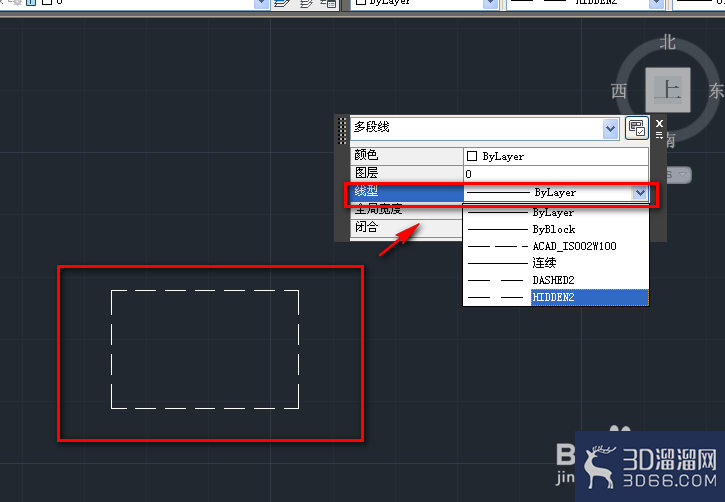Click the customize quick properties icon
The image size is (725, 502).
pyautogui.click(x=637, y=128)
